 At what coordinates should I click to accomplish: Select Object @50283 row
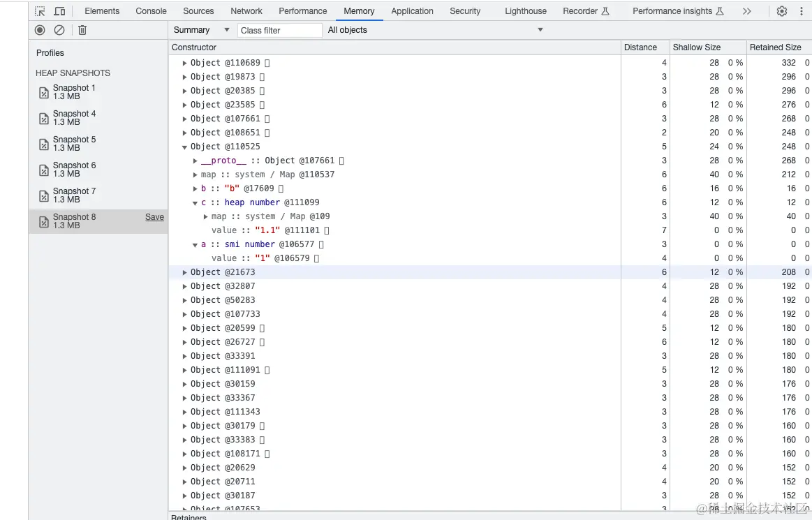pos(490,300)
